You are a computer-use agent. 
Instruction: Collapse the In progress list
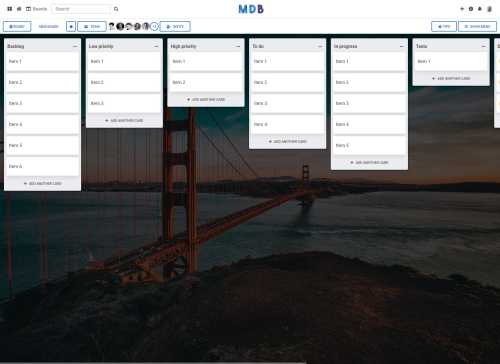[402, 46]
